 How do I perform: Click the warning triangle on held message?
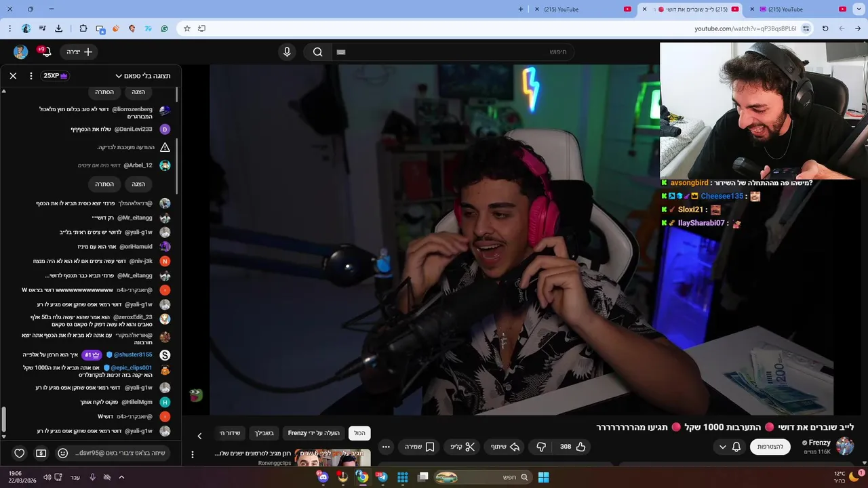pos(165,147)
